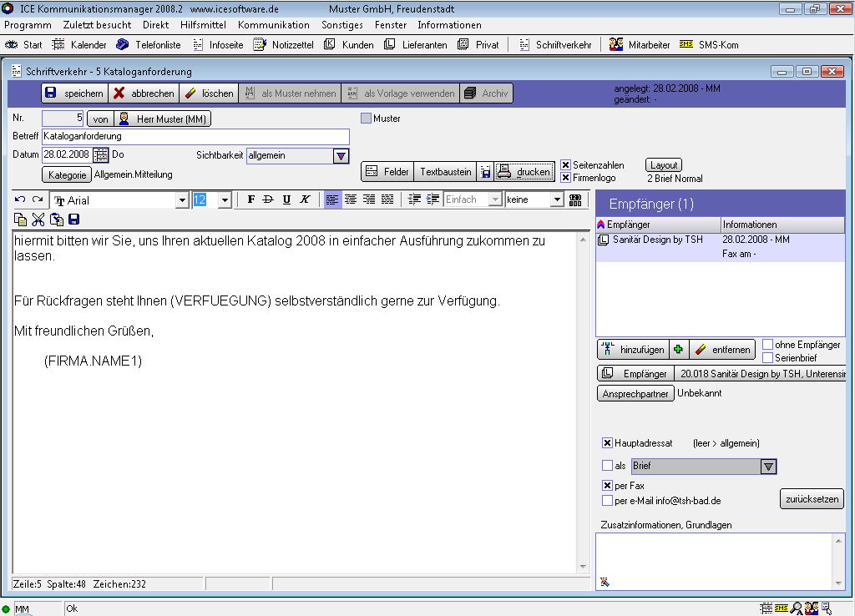
Task: Open the Kommunikation menu
Action: coord(273,25)
